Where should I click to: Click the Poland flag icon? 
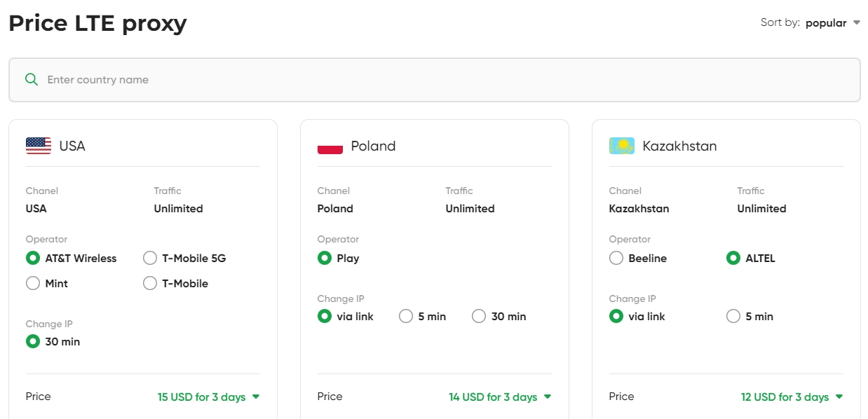(330, 146)
